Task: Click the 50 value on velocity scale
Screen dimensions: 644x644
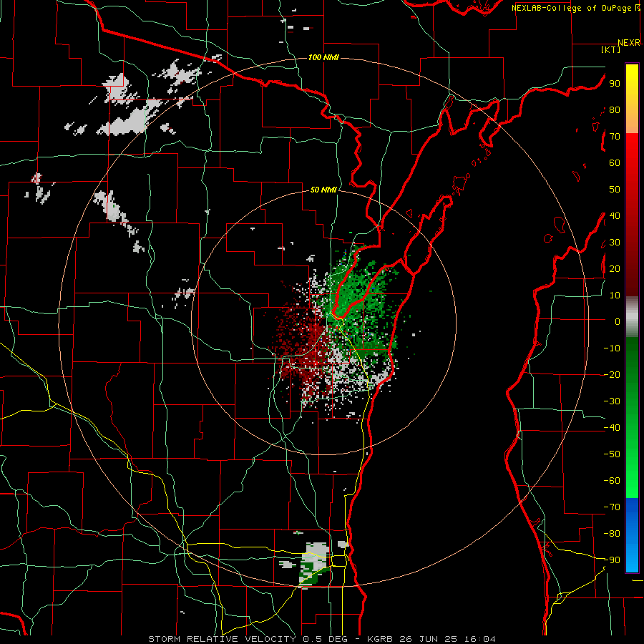Action: coord(615,190)
